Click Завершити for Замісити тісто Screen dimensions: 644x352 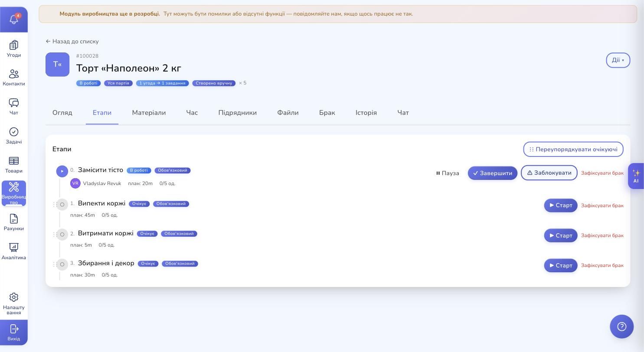pos(493,173)
